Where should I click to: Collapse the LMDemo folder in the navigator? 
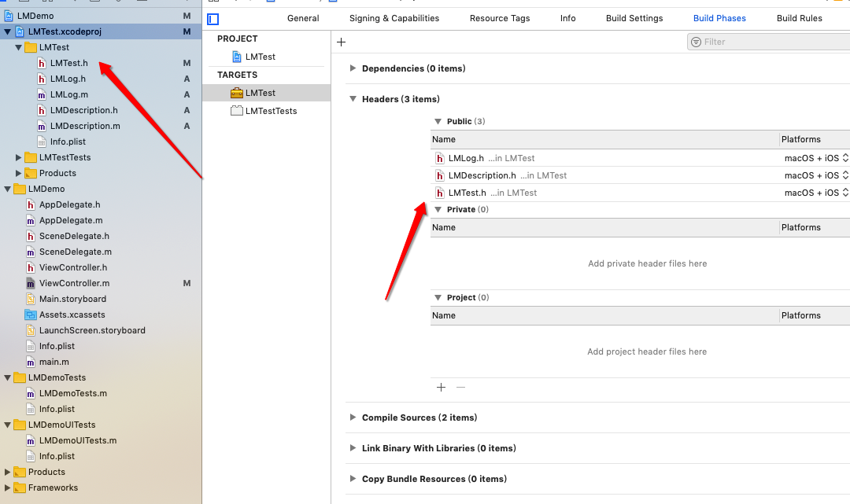(8, 189)
